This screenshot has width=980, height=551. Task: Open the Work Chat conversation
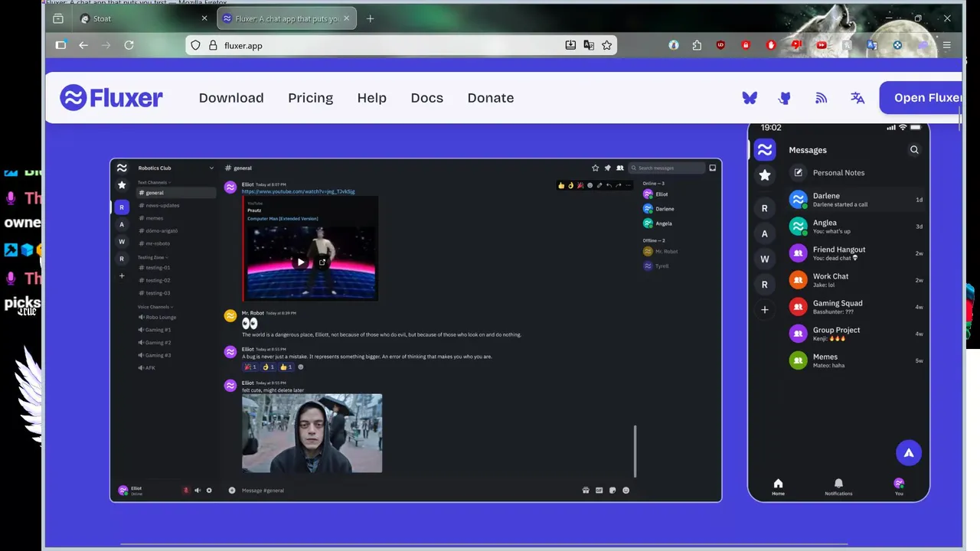(x=856, y=280)
